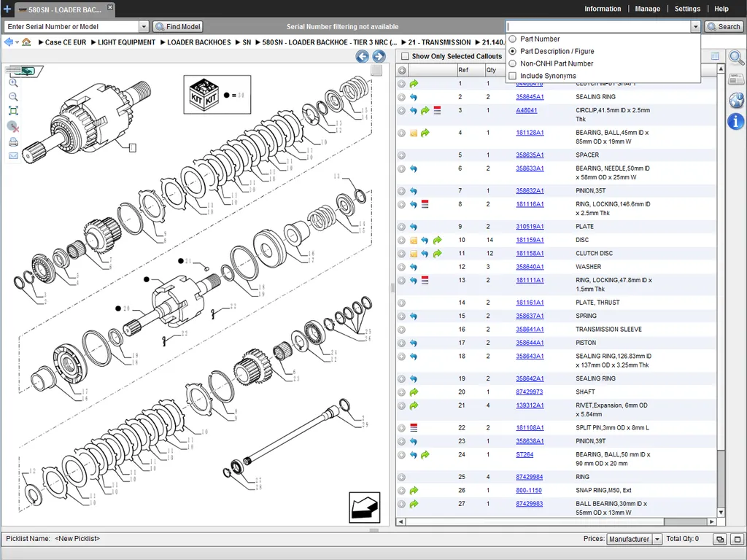Open the Settings menu
Image resolution: width=747 pixels, height=560 pixels.
[x=687, y=9]
